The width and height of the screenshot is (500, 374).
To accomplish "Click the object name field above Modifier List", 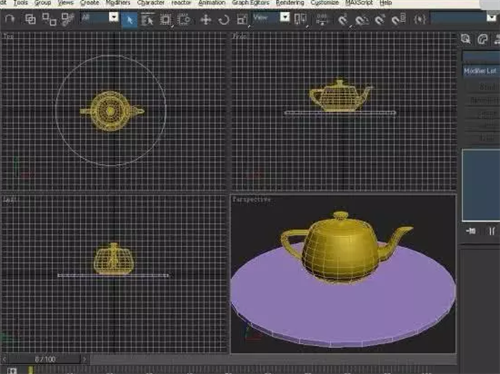I will click(x=481, y=56).
